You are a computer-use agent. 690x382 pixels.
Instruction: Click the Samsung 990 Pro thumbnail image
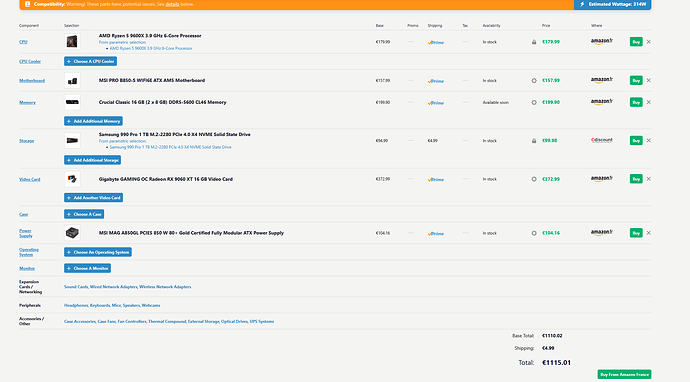coord(72,140)
